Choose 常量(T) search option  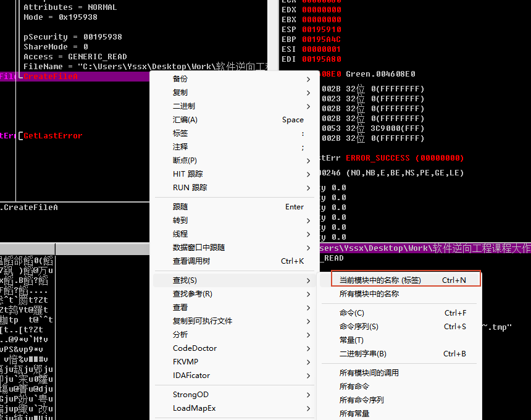(x=399, y=340)
